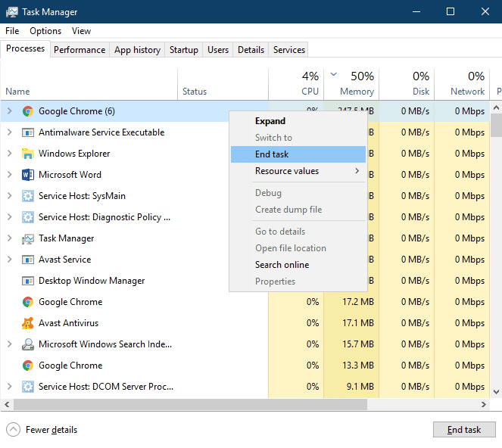Click the Fewer details link
502x448 pixels.
pos(51,430)
